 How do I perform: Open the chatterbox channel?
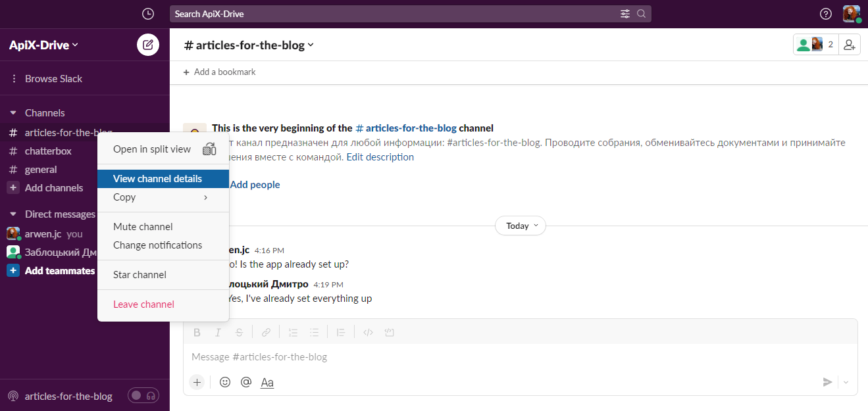pyautogui.click(x=48, y=151)
